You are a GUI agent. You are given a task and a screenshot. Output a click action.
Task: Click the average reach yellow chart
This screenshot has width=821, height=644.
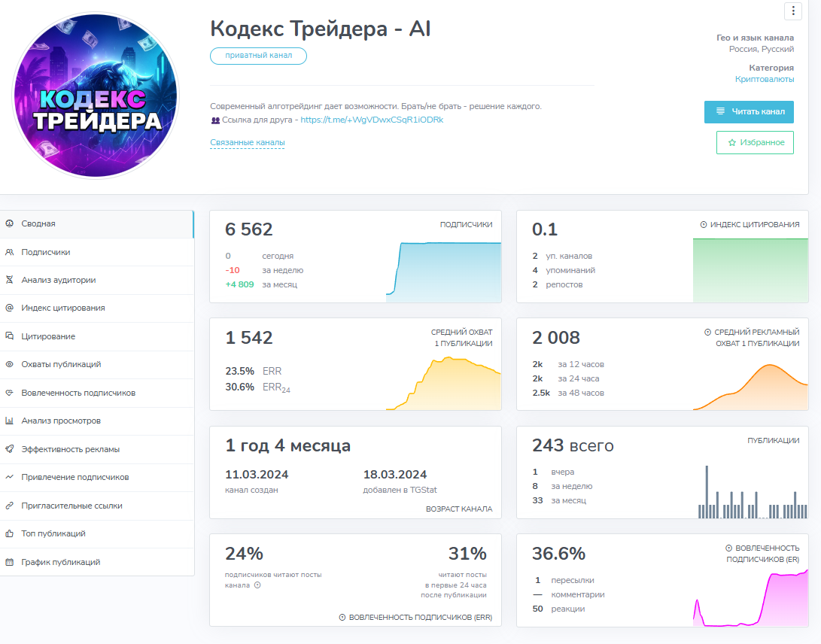443,383
